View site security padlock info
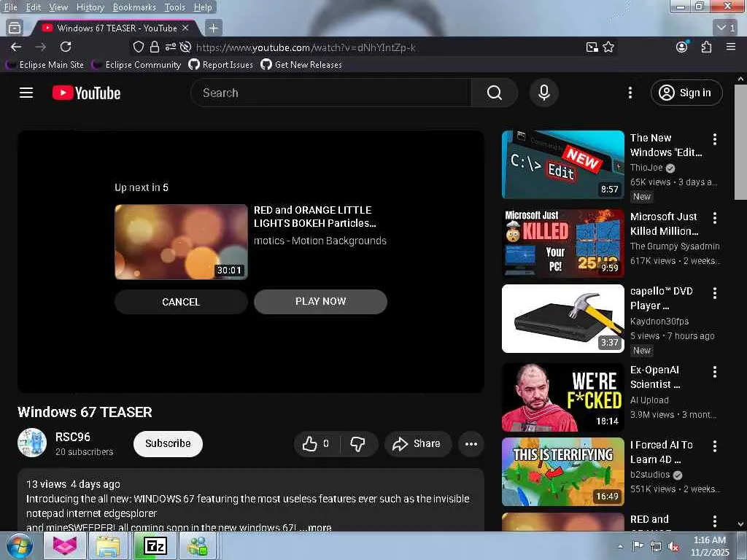Screen dimensions: 747x560 coord(155,47)
